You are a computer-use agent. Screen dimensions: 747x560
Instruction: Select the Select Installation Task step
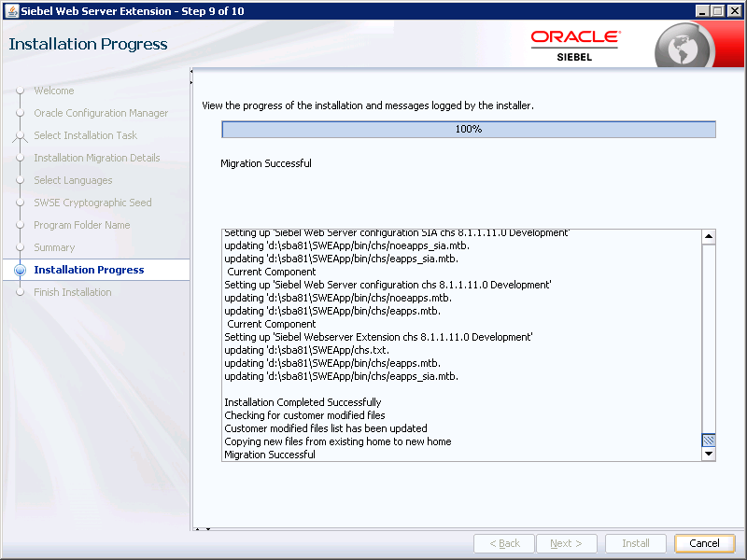click(x=85, y=135)
